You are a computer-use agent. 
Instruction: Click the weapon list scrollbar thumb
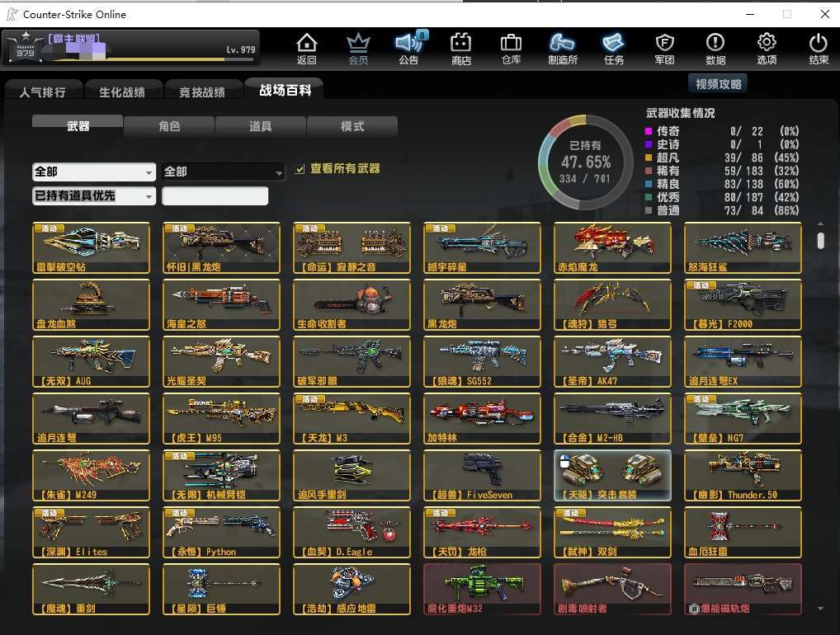click(821, 241)
